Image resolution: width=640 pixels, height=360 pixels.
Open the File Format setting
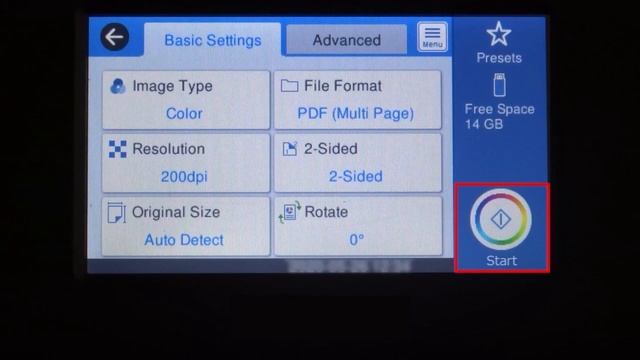coord(358,100)
